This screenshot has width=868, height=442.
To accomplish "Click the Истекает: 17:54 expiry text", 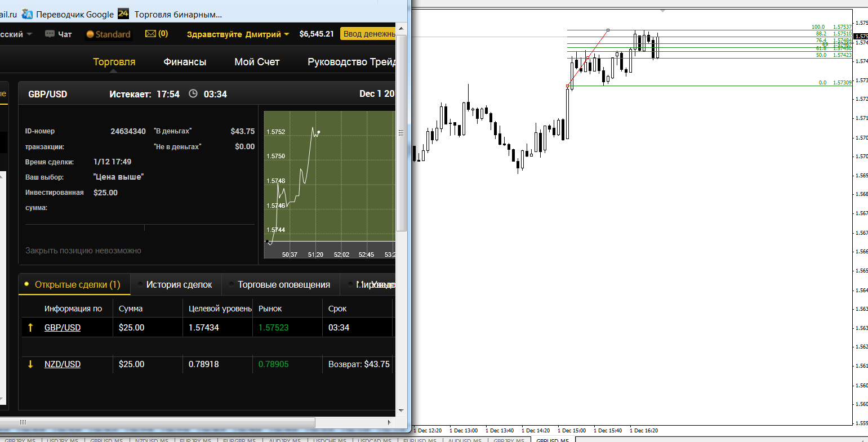I will [x=145, y=94].
